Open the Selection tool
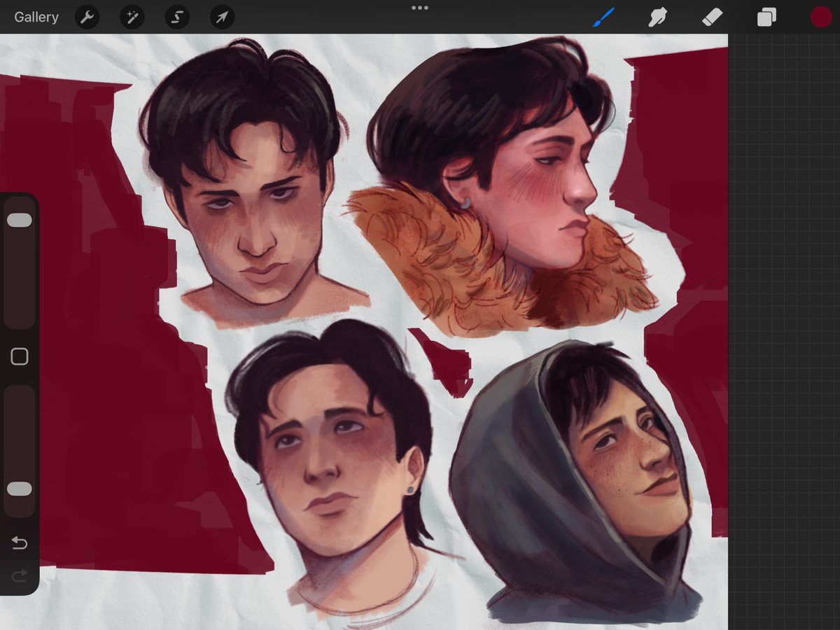This screenshot has height=630, width=840. coord(177,17)
